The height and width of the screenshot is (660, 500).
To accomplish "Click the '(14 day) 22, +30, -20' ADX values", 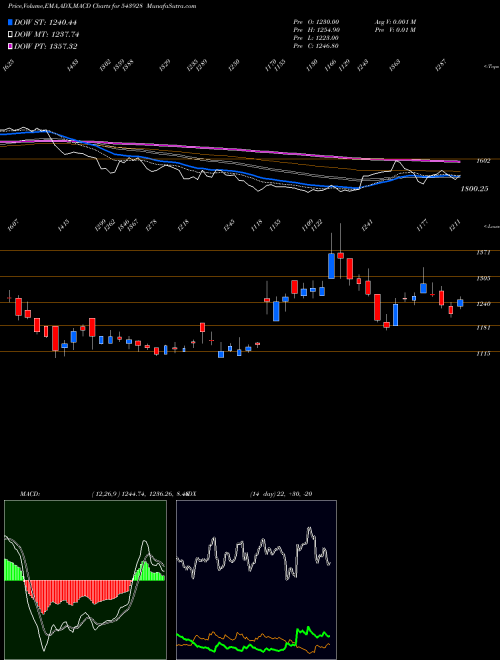I will click(281, 494).
